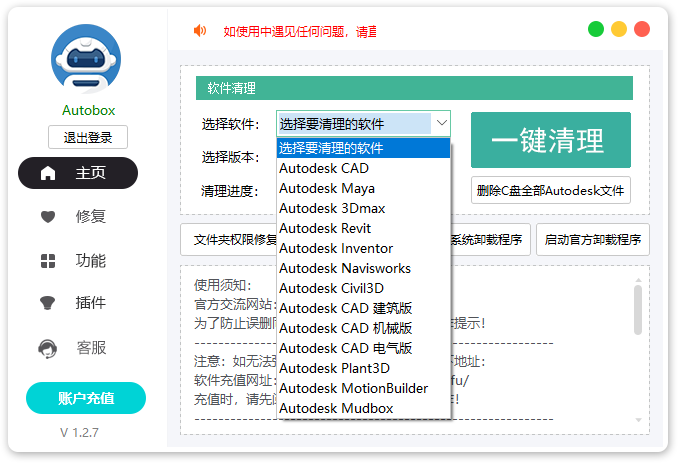
Task: Pick Autodesk Mudbox option
Action: [363, 408]
